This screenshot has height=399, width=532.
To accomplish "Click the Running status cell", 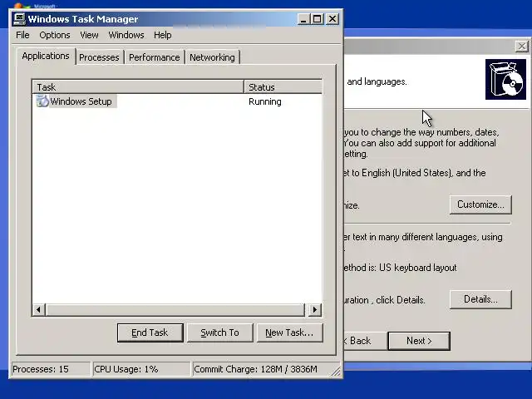I will point(265,101).
